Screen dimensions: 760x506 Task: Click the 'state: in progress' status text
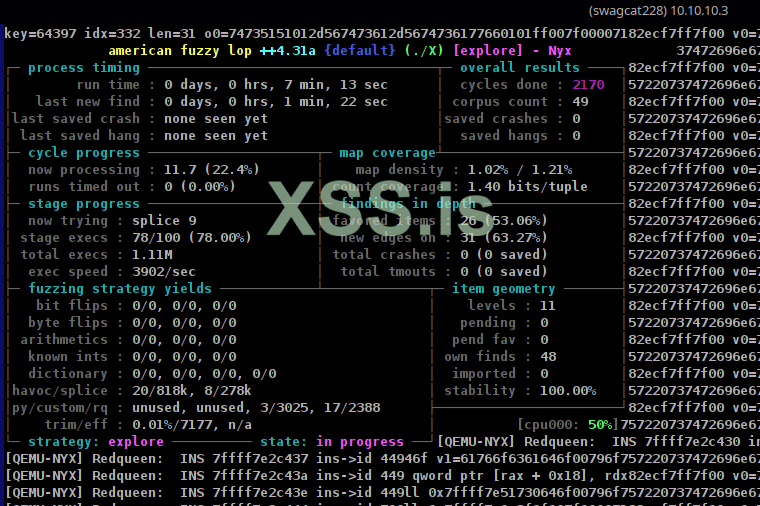coord(332,442)
